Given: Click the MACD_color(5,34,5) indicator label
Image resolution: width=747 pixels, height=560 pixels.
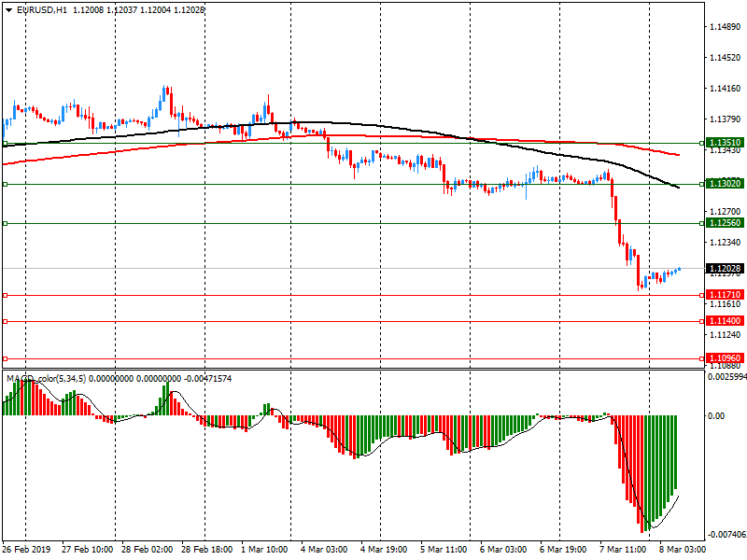Looking at the screenshot, I should [x=46, y=379].
